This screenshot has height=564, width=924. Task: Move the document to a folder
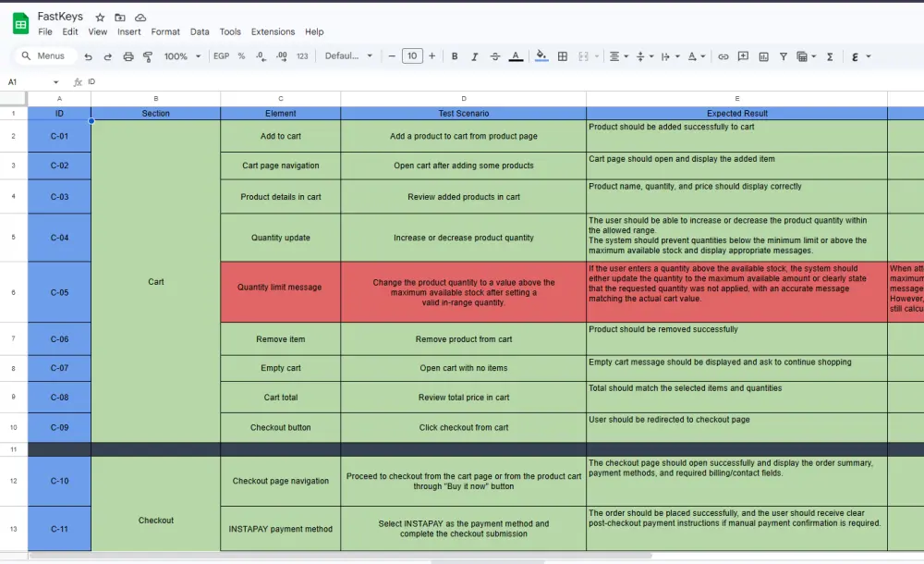tap(119, 18)
